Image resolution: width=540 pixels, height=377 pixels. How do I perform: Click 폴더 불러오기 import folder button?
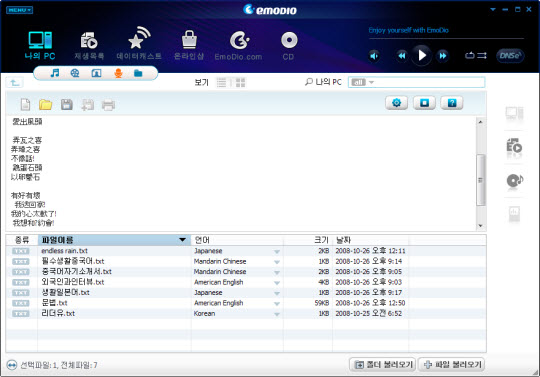[x=383, y=364]
